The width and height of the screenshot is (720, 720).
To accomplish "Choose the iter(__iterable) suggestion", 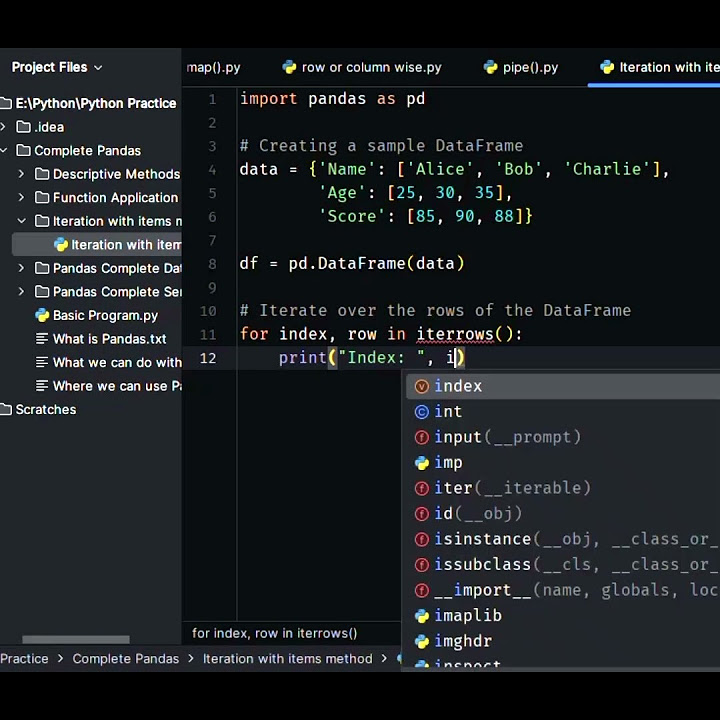I will pos(563,488).
